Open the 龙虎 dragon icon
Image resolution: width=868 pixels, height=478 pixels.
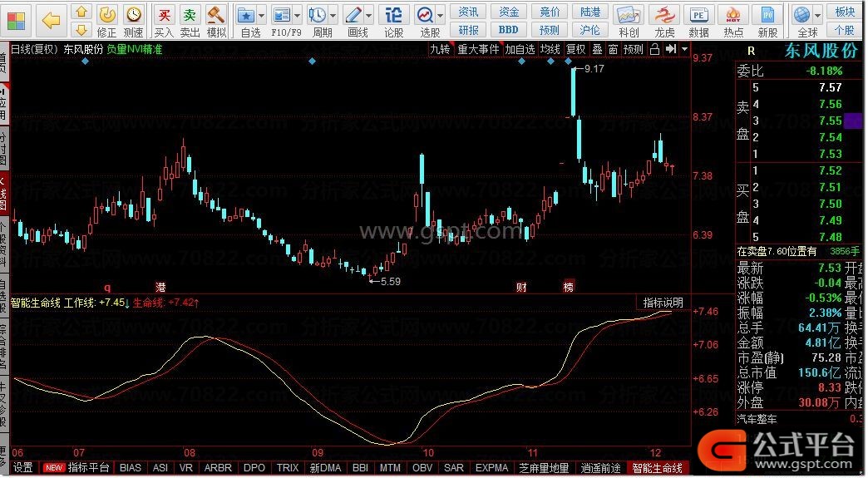(x=664, y=15)
